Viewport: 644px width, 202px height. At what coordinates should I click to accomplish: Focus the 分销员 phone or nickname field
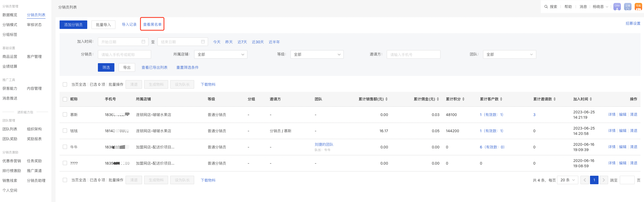124,54
